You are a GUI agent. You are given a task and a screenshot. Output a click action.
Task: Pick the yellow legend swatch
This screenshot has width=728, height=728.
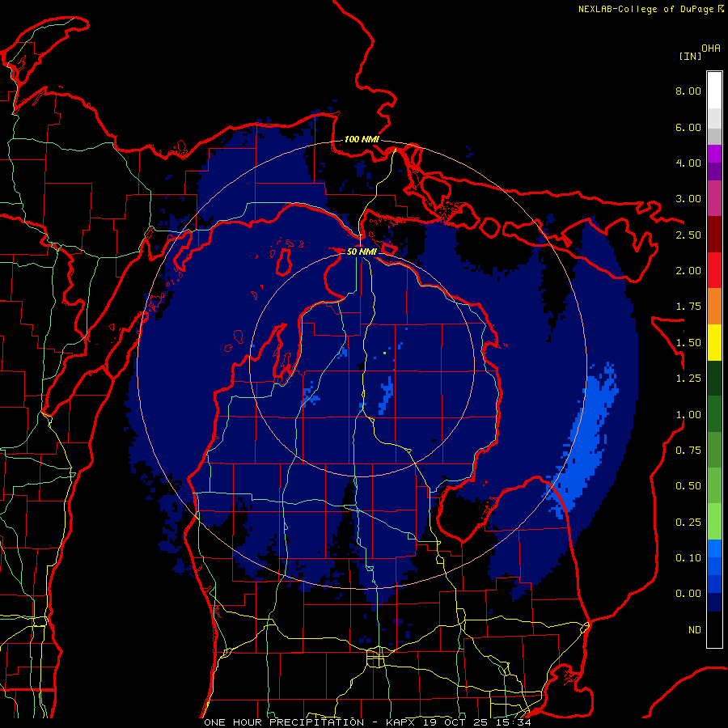(714, 343)
